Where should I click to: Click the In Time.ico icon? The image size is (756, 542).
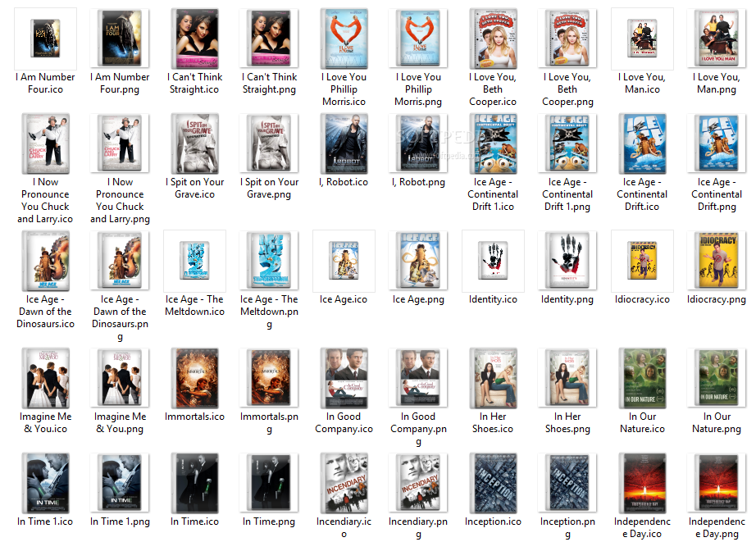click(x=195, y=483)
